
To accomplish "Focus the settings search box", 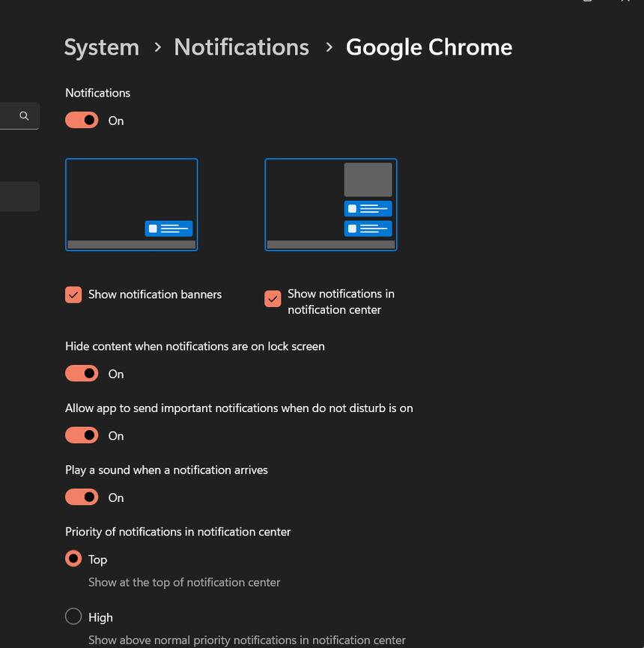I will click(11, 116).
